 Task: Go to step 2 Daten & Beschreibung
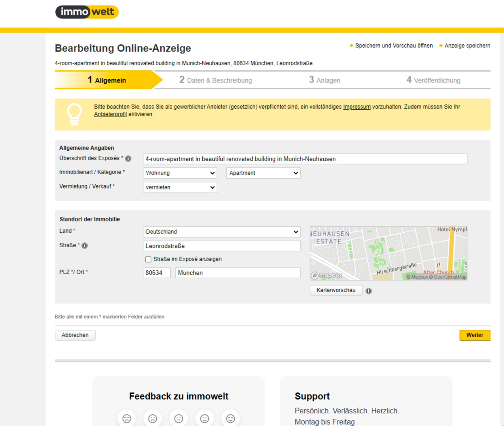tap(216, 80)
